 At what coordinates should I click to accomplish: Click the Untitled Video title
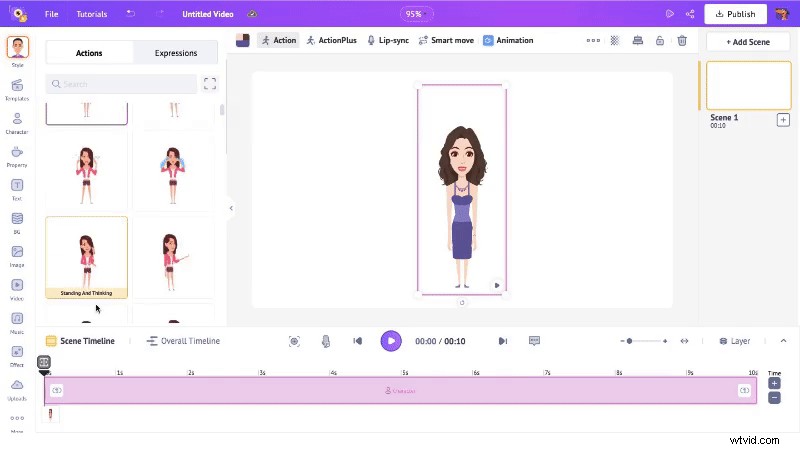coord(208,14)
